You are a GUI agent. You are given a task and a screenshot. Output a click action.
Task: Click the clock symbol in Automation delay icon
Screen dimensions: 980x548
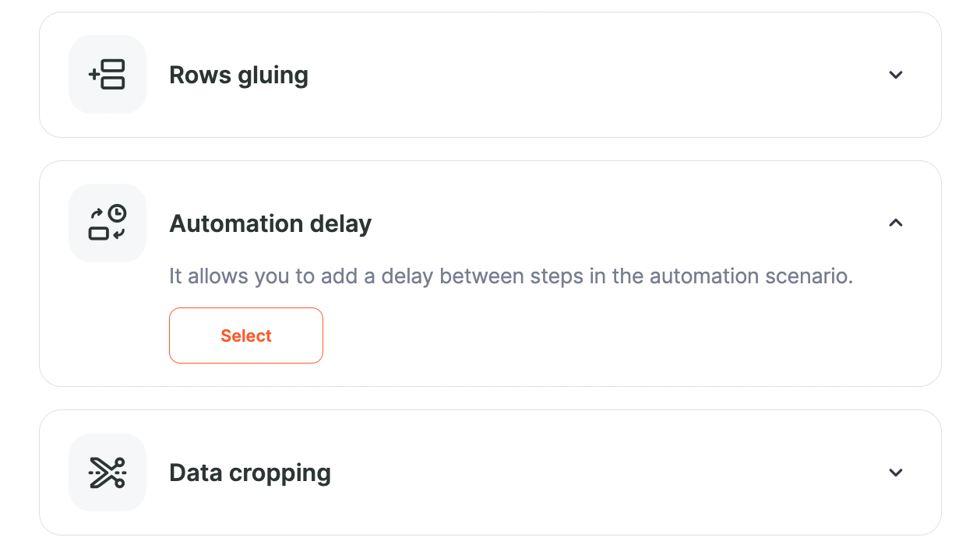pyautogui.click(x=117, y=214)
